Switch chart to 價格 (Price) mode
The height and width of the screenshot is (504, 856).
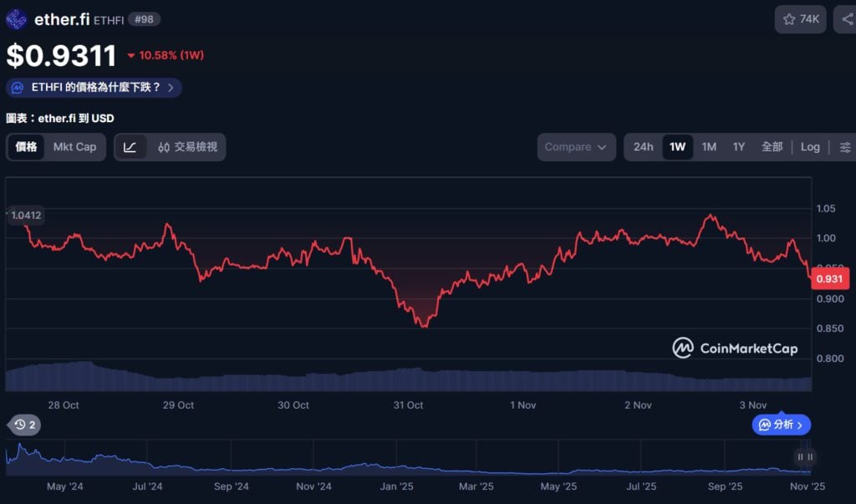27,147
